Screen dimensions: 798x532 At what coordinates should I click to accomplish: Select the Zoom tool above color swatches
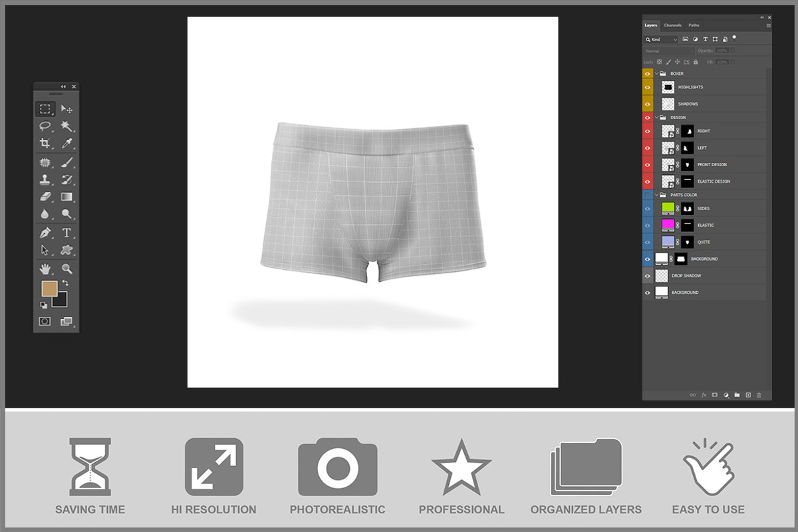(66, 269)
